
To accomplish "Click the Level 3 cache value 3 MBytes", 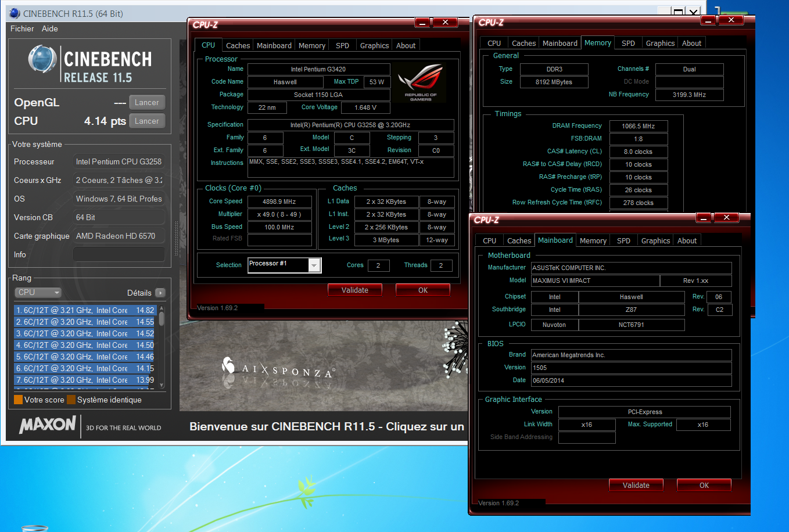I will pyautogui.click(x=386, y=240).
